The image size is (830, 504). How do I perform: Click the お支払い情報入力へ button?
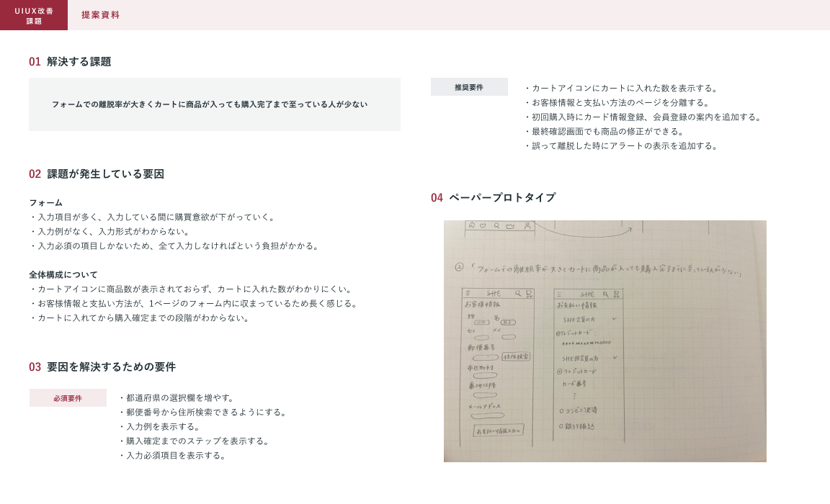coord(498,431)
